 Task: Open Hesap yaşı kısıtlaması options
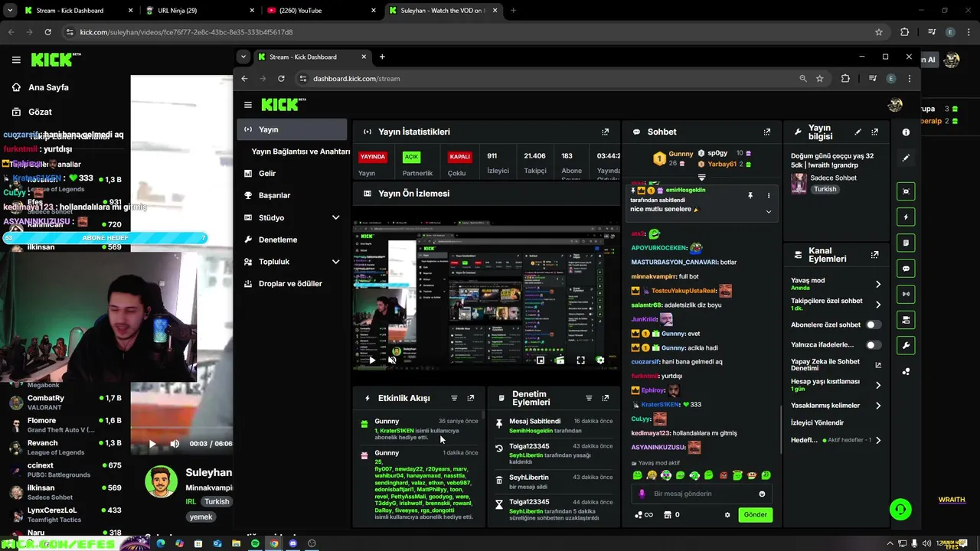878,385
